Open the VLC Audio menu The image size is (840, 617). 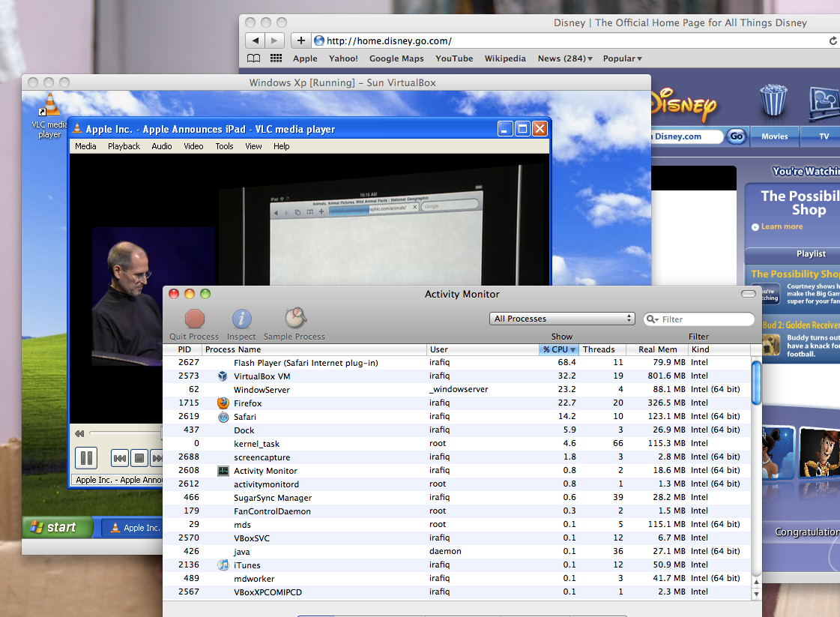click(x=162, y=146)
